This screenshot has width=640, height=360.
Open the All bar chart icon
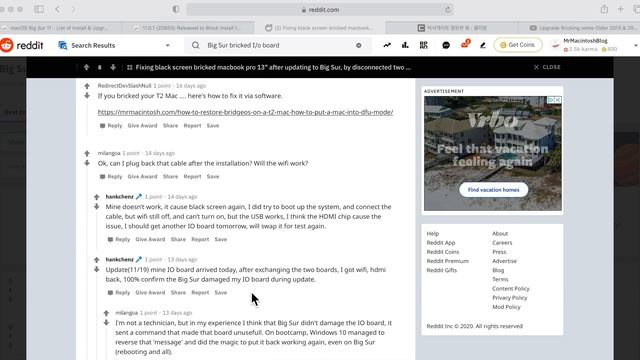point(405,45)
